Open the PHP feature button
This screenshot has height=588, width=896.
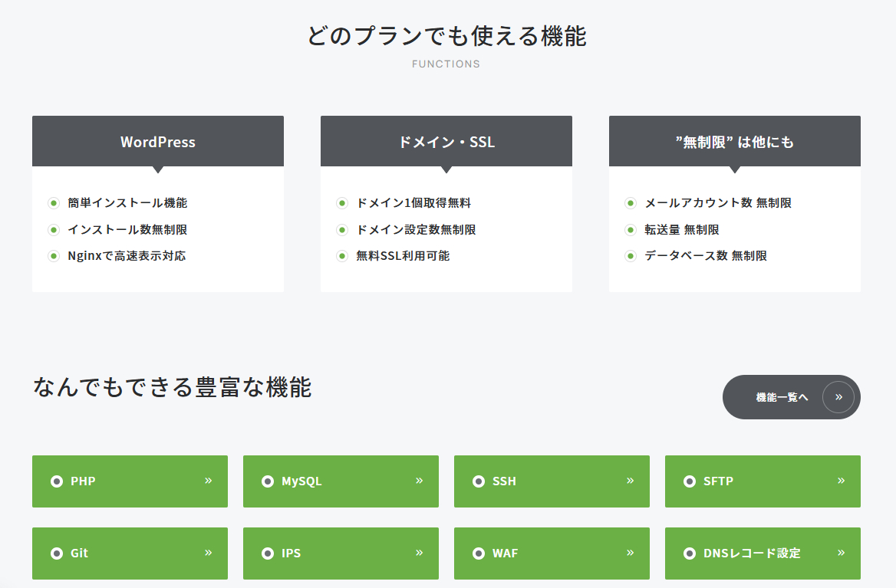click(130, 481)
